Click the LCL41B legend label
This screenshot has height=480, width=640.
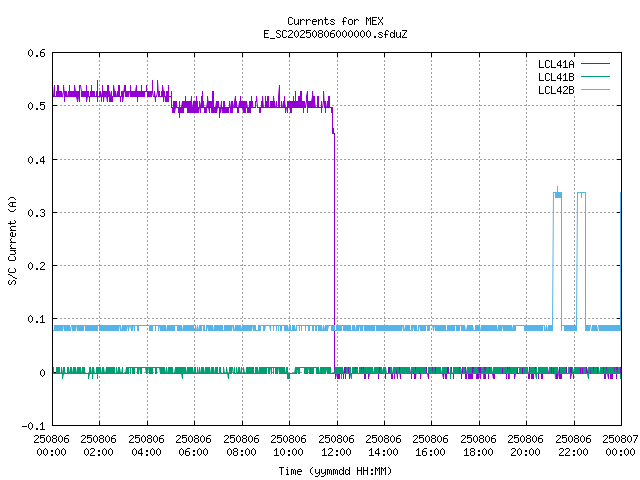(x=556, y=77)
